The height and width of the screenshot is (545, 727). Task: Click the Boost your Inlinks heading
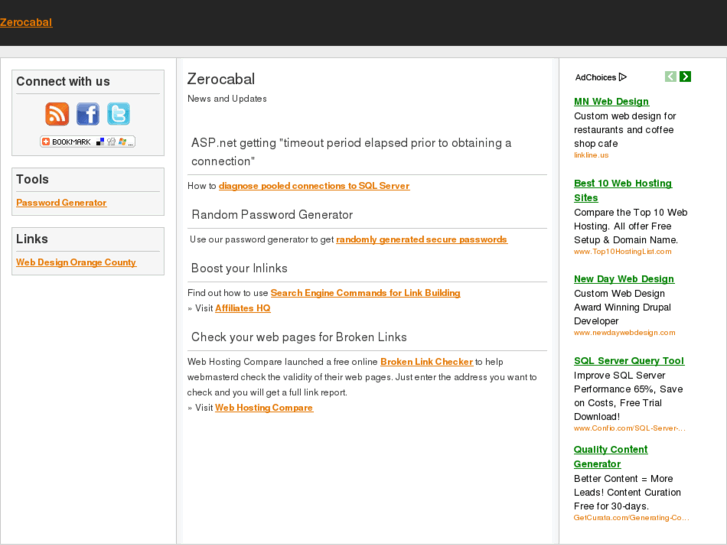pyautogui.click(x=239, y=269)
